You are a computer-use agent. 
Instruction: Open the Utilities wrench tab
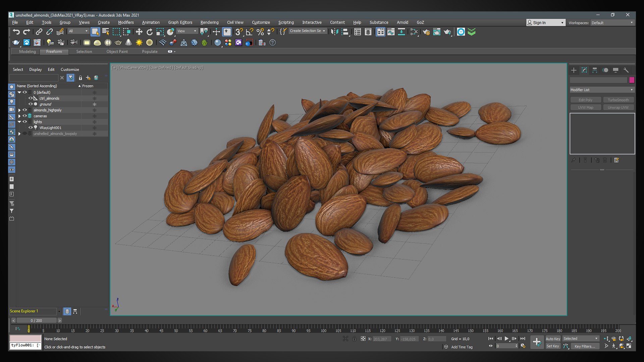pyautogui.click(x=626, y=70)
